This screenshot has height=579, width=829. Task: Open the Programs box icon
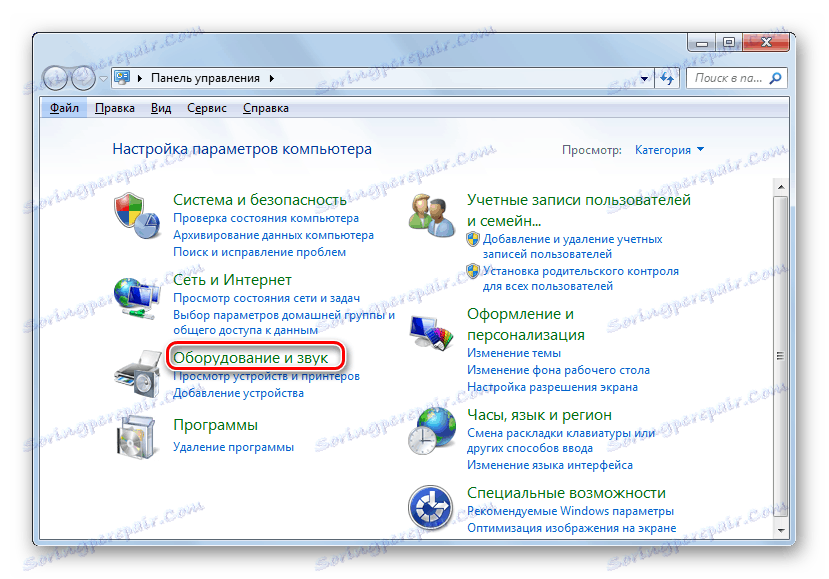click(136, 438)
